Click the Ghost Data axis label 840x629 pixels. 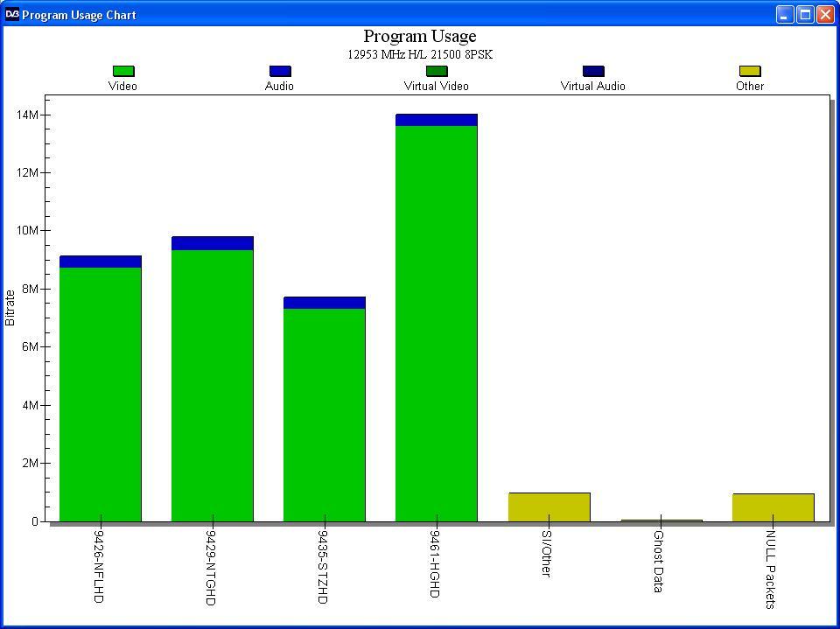coord(659,561)
